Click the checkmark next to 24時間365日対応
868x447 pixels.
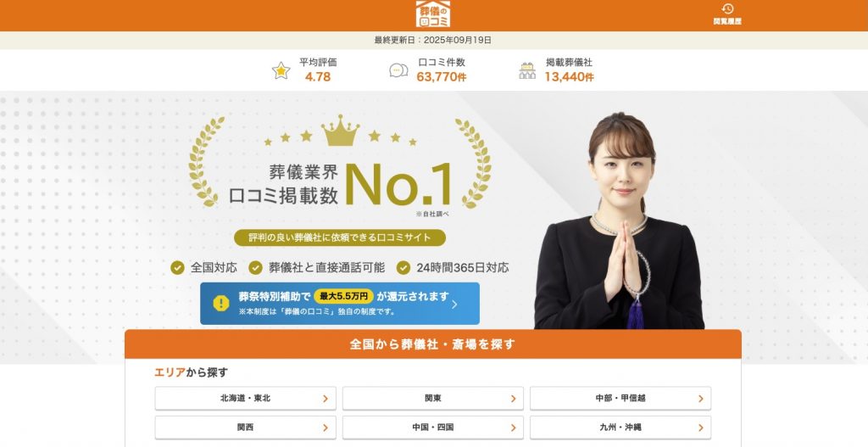coord(403,268)
